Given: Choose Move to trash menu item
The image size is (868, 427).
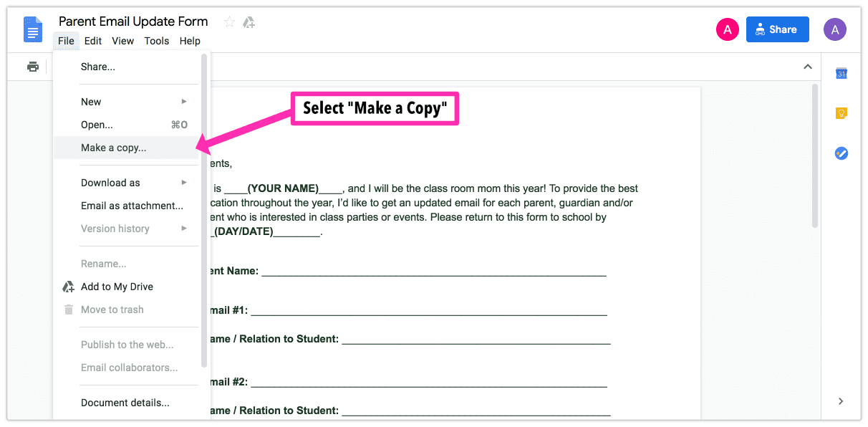Looking at the screenshot, I should click(127, 310).
